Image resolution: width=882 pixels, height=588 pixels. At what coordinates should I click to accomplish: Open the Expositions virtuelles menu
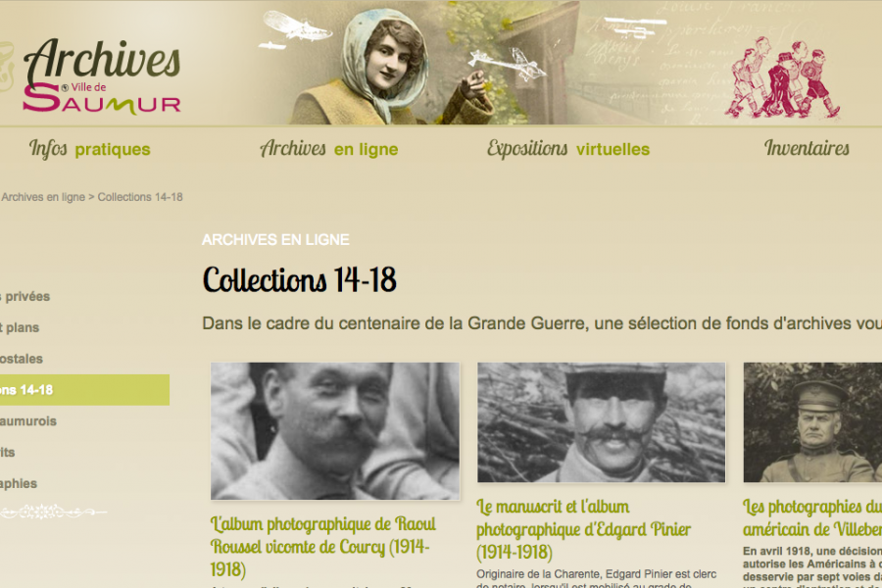coord(568,149)
